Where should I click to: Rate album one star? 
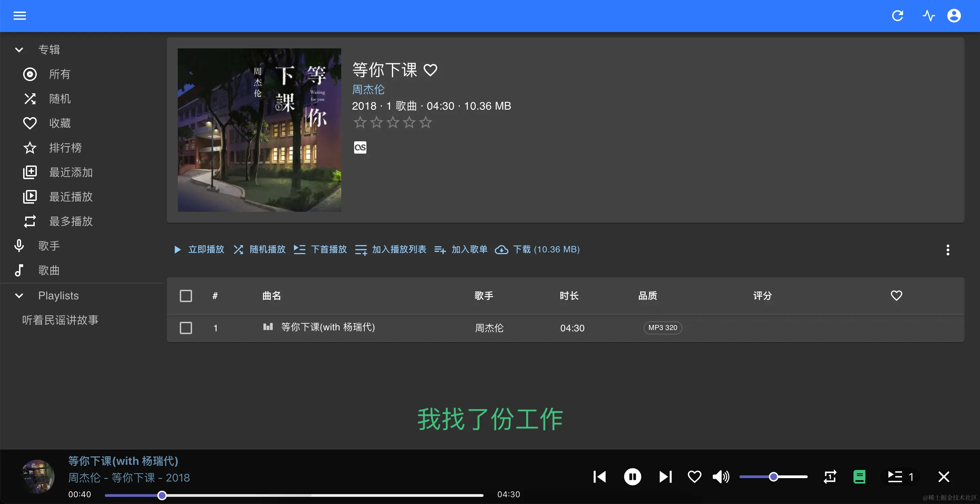point(360,123)
